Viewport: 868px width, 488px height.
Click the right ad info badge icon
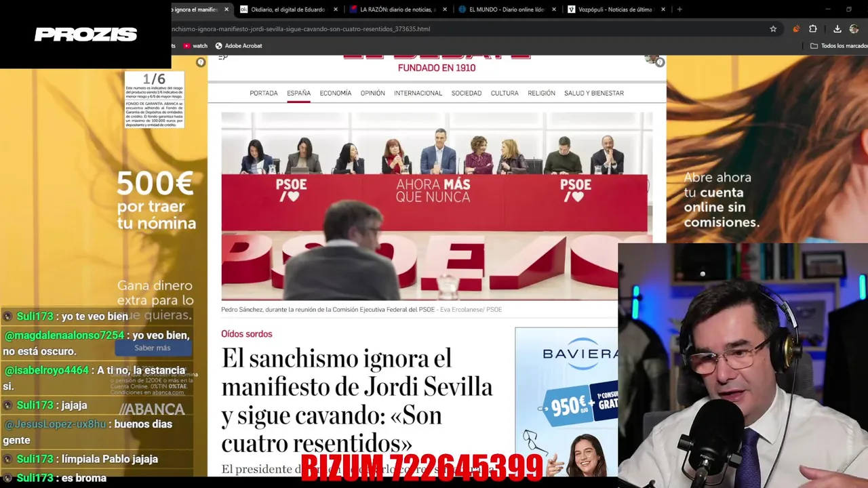point(660,62)
